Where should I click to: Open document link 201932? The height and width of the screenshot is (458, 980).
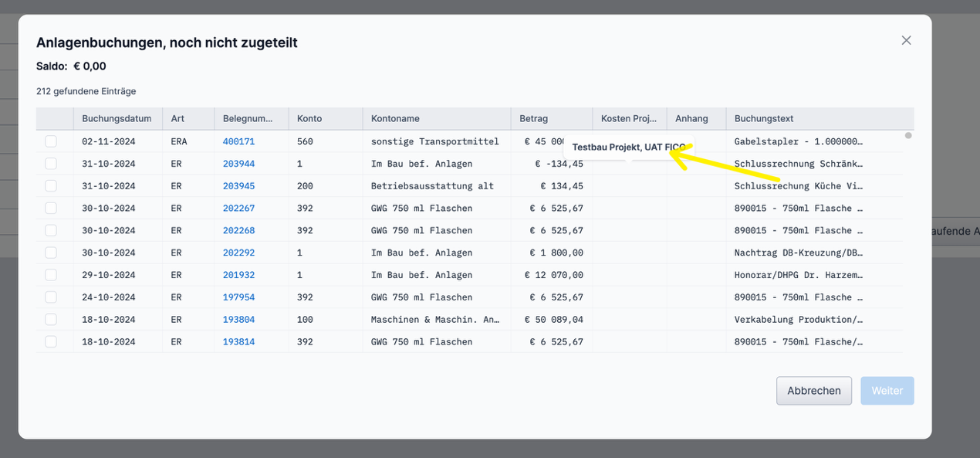click(x=238, y=275)
